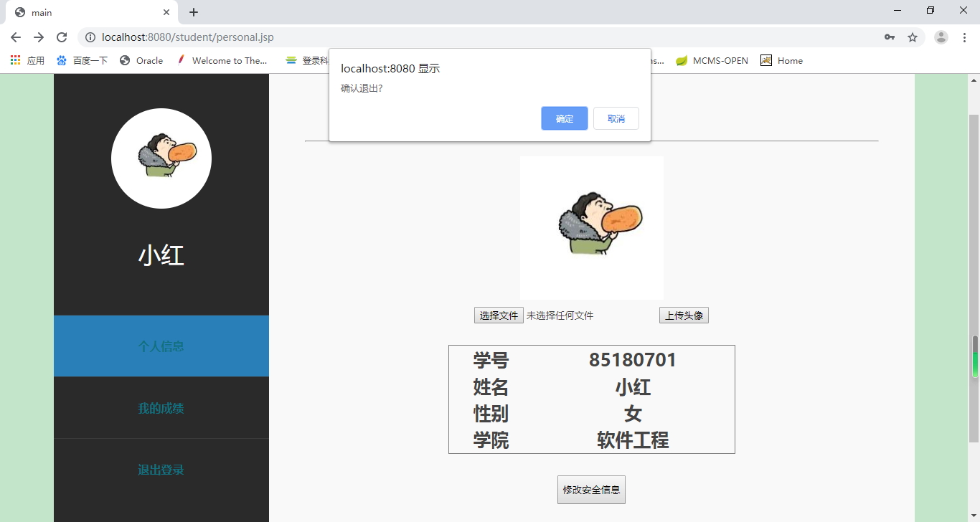This screenshot has width=980, height=522.
Task: Switch to the 我的成绩 sidebar section
Action: pos(161,408)
